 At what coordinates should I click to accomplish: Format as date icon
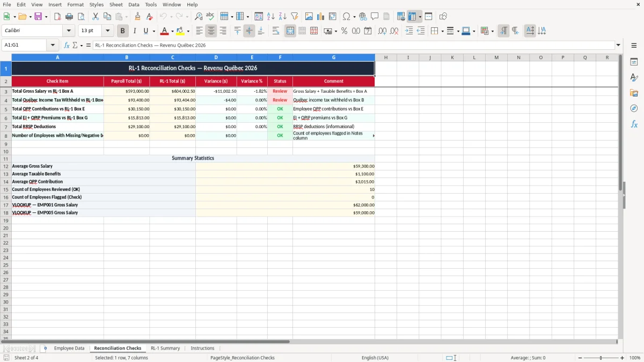[368, 31]
